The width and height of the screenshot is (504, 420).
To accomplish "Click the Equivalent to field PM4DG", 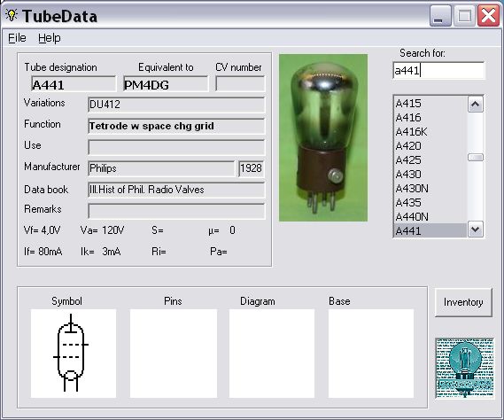I will [x=166, y=84].
